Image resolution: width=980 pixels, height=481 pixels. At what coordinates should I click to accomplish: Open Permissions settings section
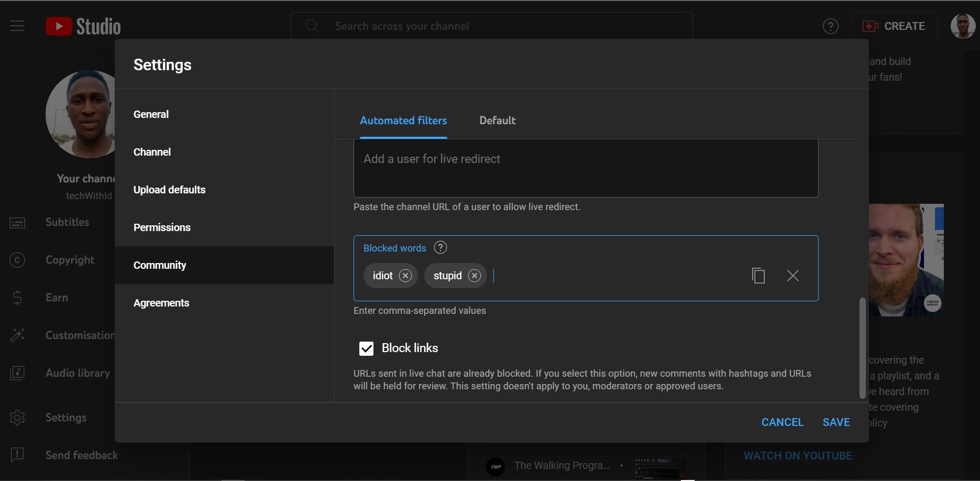(x=162, y=227)
